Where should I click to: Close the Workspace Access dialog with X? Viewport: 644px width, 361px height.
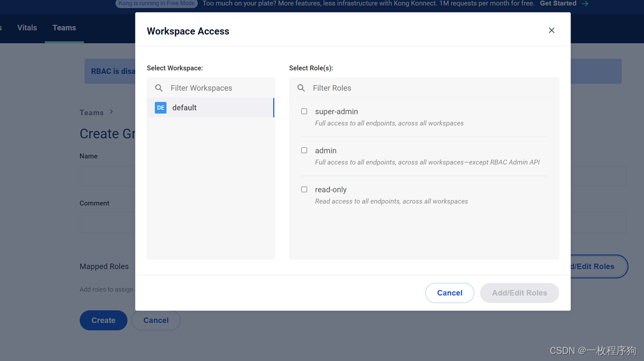click(x=551, y=30)
